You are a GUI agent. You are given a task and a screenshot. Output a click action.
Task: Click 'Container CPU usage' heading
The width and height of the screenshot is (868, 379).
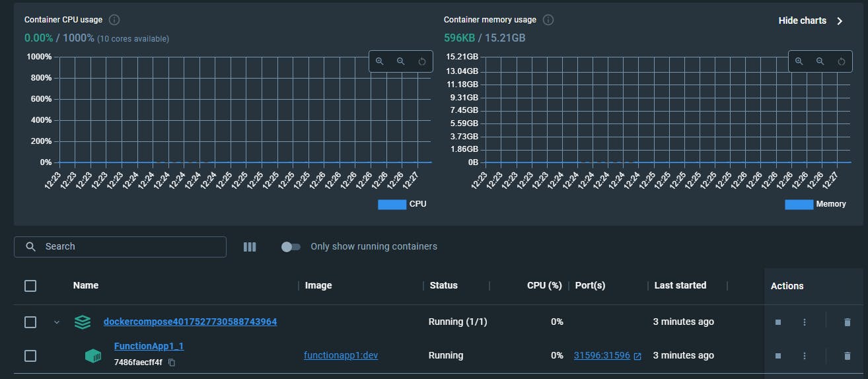(x=63, y=20)
